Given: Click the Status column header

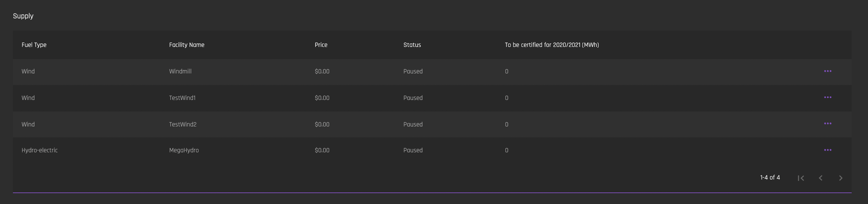Looking at the screenshot, I should coord(412,45).
